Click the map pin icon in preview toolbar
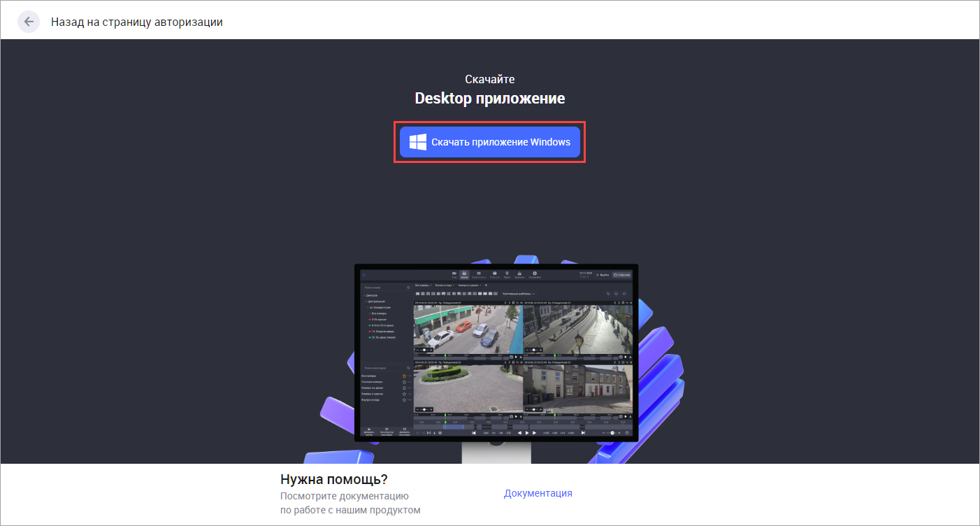Viewport: 980px width, 526px height. click(507, 274)
